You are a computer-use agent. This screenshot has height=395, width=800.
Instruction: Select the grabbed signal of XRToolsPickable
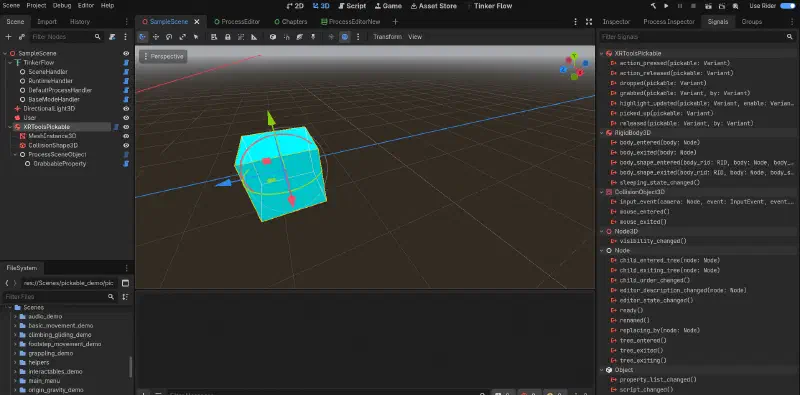[684, 93]
